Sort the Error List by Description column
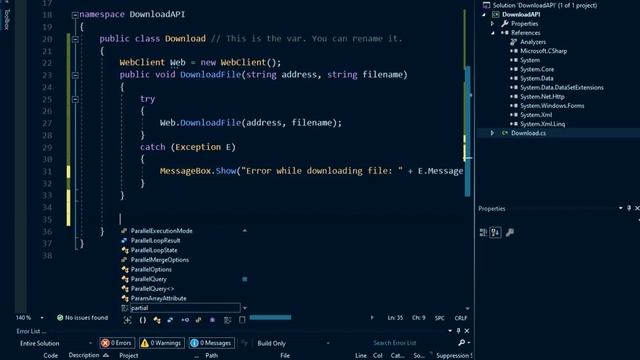The height and width of the screenshot is (360, 640). pos(84,356)
